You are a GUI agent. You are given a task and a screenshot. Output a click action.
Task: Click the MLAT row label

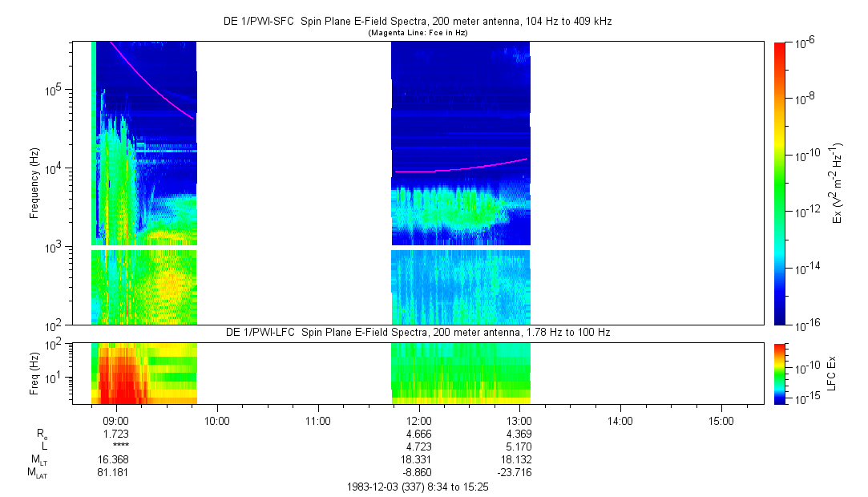(x=37, y=473)
